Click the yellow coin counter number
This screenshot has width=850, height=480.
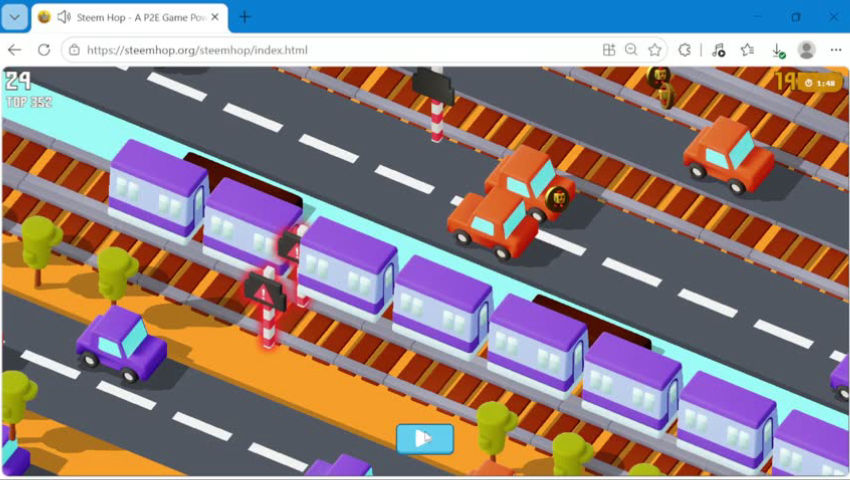tap(784, 81)
